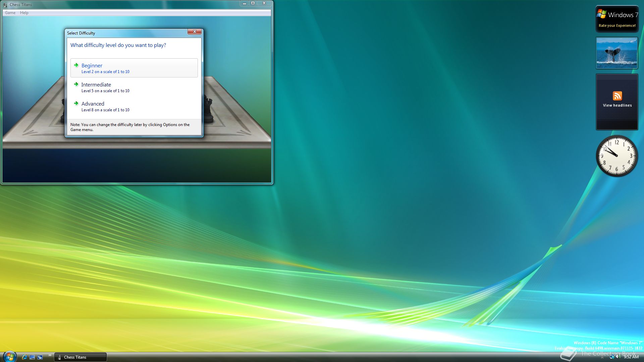Click the Show Desktop quick launch icon
Screen dimensions: 644x362
(32, 357)
